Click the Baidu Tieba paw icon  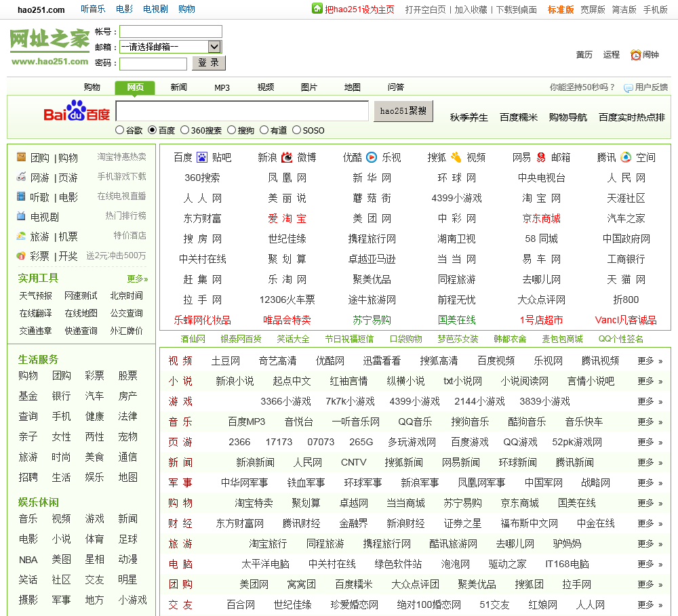click(x=202, y=157)
